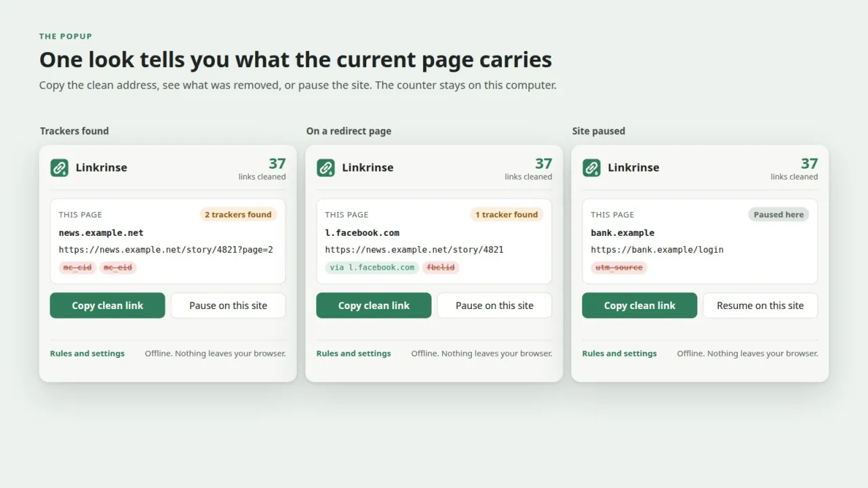Click Linkrinse logo icon in redirect page card
Image resolution: width=868 pixels, height=488 pixels.
pos(325,167)
